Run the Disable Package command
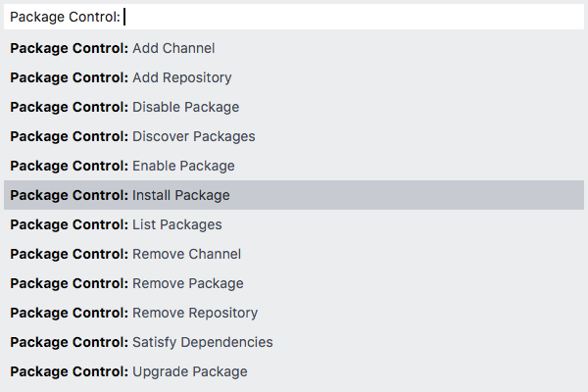 [294, 107]
